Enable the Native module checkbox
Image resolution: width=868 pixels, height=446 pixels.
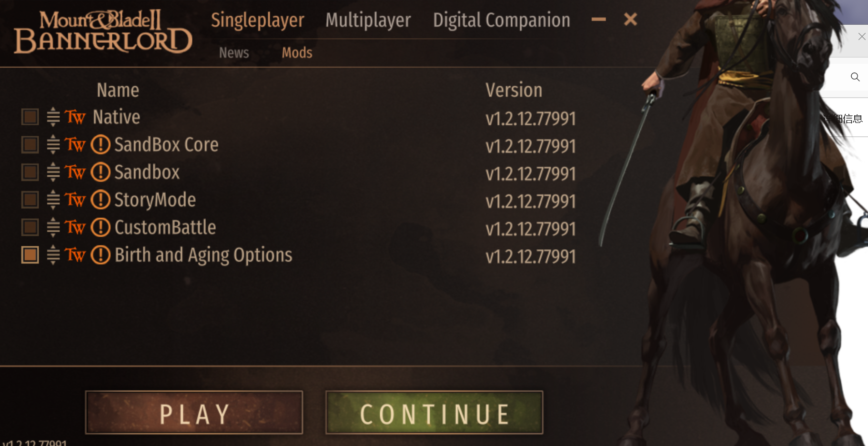(30, 117)
